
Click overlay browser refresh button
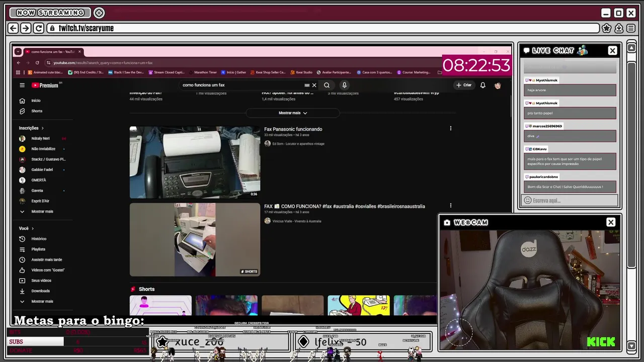tap(38, 28)
